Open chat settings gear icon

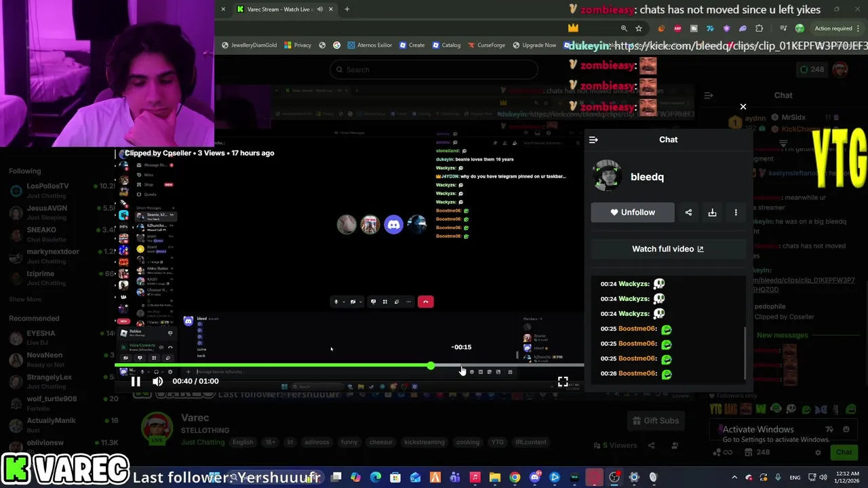pos(818,452)
